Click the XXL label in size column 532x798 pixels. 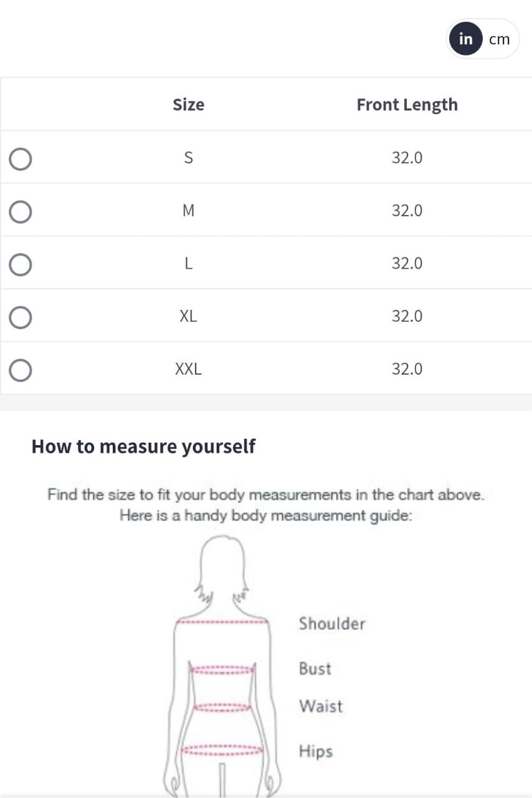point(188,369)
